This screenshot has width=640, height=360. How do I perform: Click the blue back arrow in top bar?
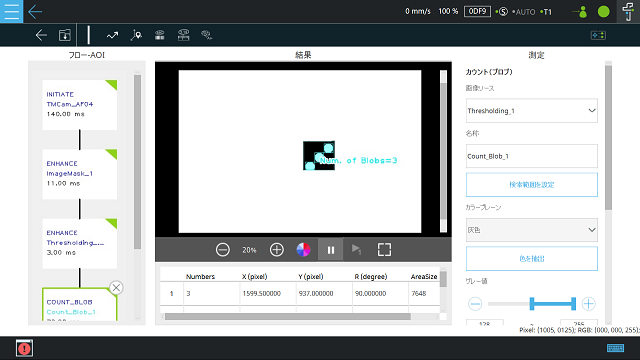[x=35, y=11]
